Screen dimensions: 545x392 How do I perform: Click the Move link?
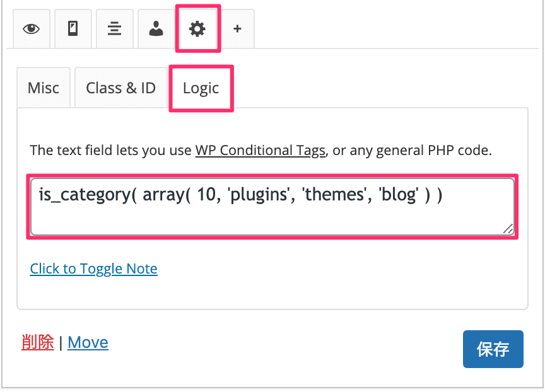coord(88,342)
